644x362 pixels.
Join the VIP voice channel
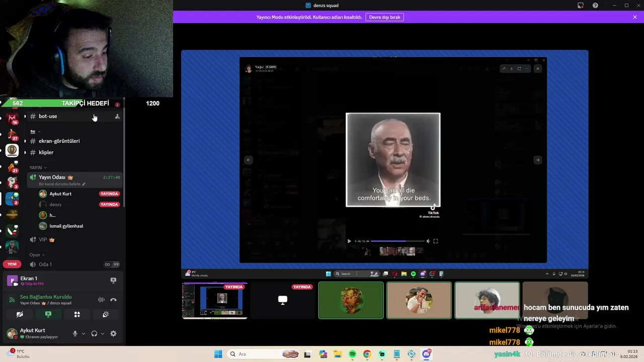(74, 240)
